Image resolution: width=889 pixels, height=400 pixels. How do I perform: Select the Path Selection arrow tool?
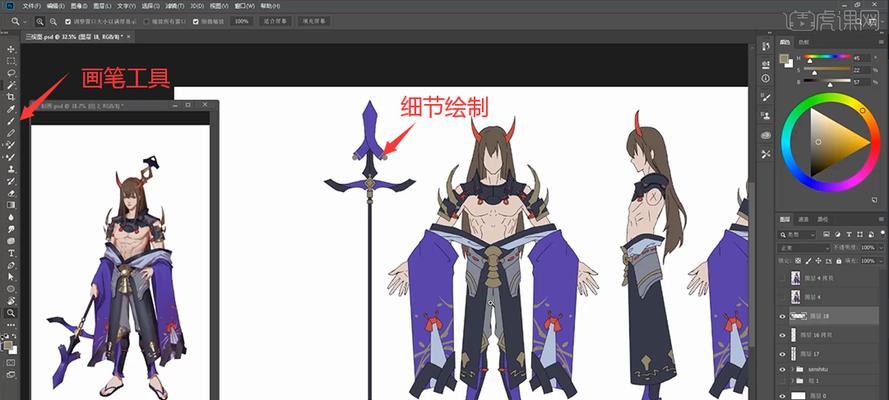[11, 277]
